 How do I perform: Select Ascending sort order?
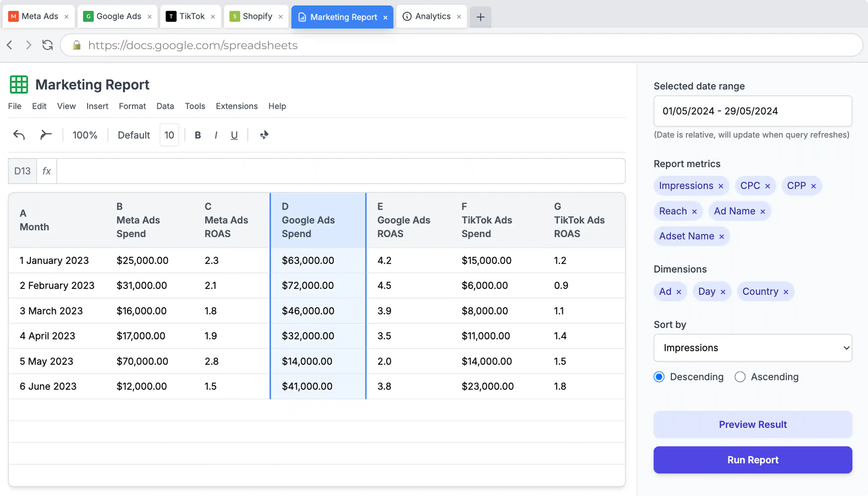(740, 377)
